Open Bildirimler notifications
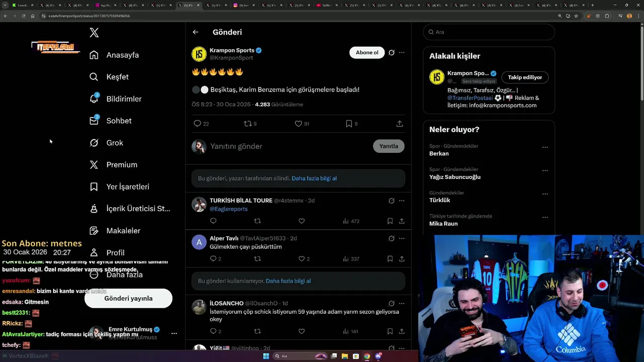The image size is (644, 362). tap(115, 99)
